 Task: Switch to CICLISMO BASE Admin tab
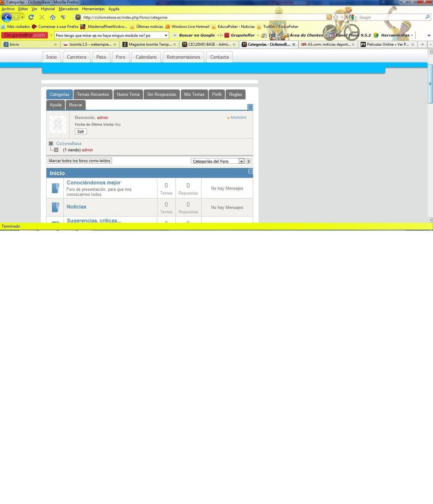pos(209,44)
